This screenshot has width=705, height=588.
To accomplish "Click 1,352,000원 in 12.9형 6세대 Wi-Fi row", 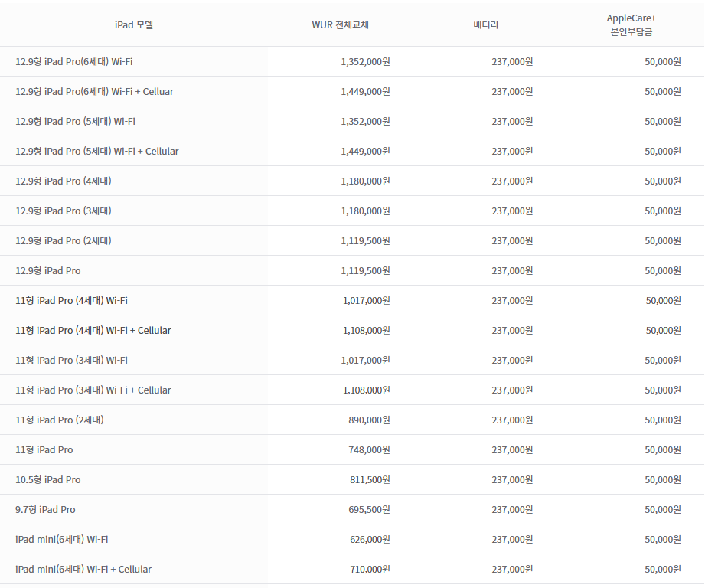I will [366, 61].
